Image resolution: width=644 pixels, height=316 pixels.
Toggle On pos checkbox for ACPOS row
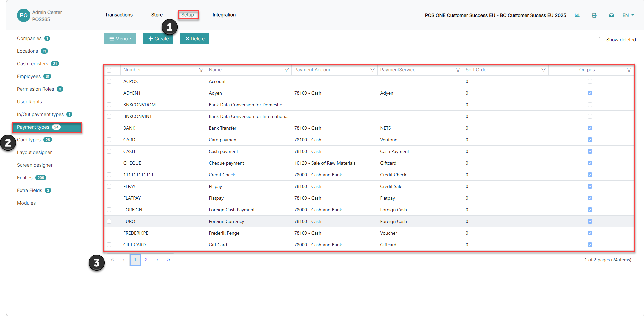[590, 81]
